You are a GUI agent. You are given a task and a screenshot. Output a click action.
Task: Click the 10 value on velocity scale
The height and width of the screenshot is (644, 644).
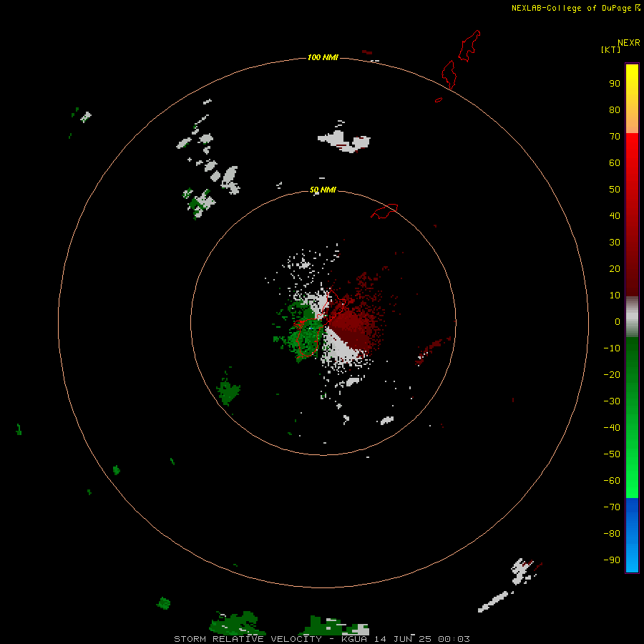pos(615,296)
